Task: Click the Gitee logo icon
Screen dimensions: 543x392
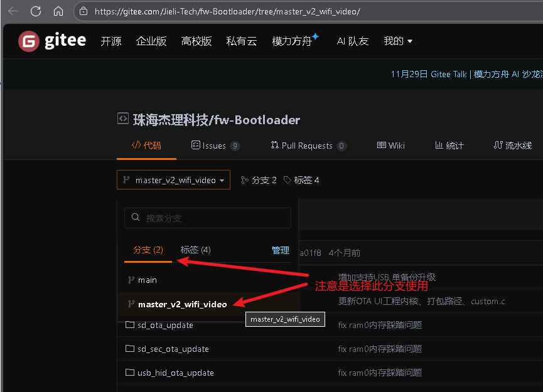Action: point(29,41)
